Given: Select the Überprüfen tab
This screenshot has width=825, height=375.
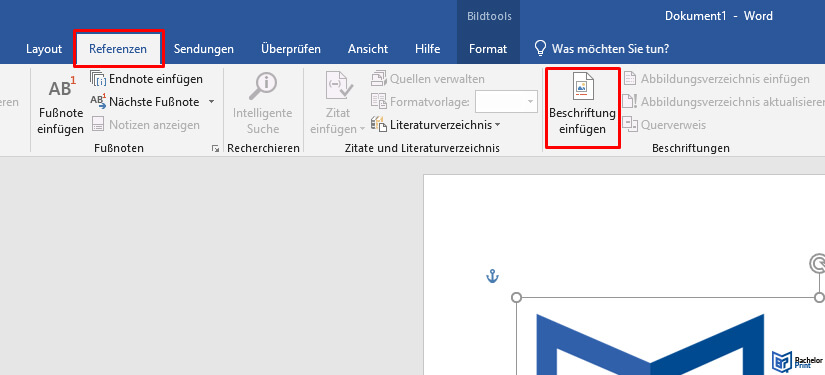Looking at the screenshot, I should (291, 49).
